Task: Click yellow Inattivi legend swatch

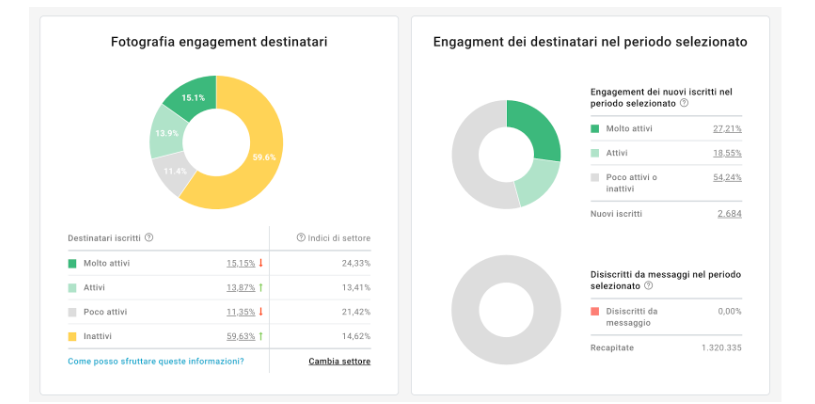Action: coord(72,337)
